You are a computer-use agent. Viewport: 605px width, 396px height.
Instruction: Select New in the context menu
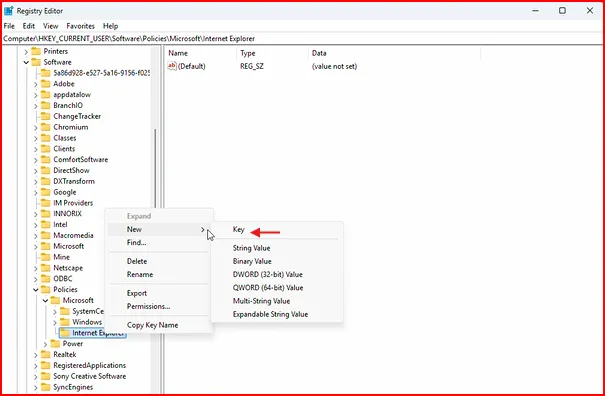159,229
